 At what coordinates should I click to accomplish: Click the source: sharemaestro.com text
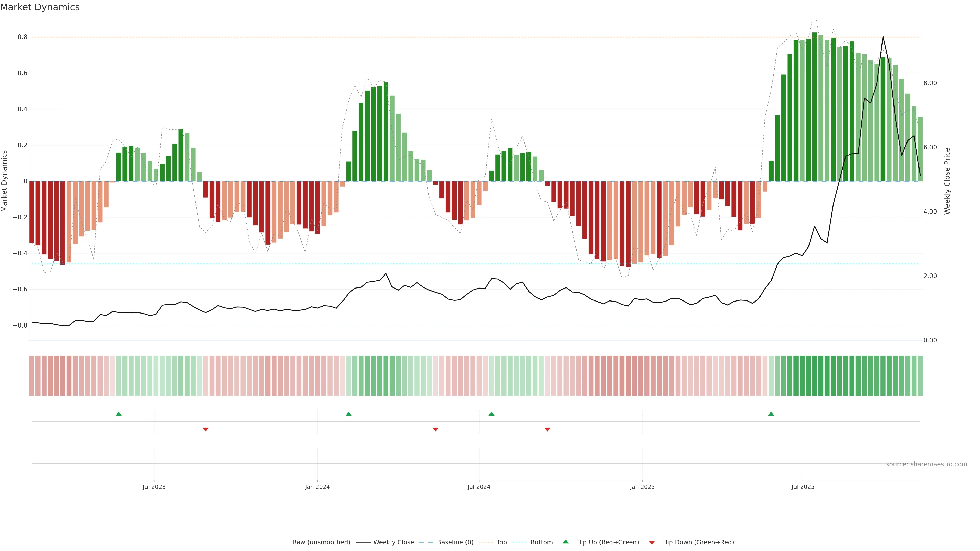tap(926, 464)
